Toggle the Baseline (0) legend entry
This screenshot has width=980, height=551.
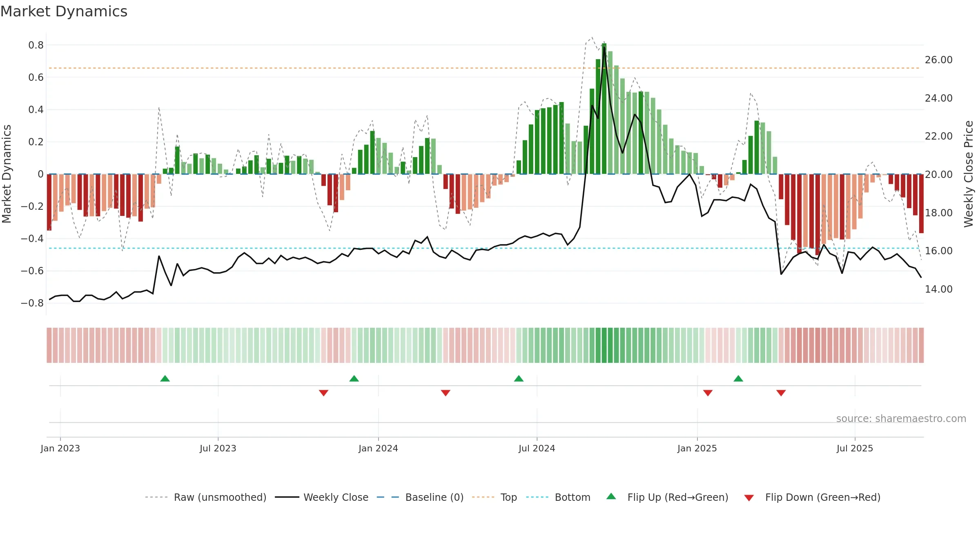click(420, 497)
